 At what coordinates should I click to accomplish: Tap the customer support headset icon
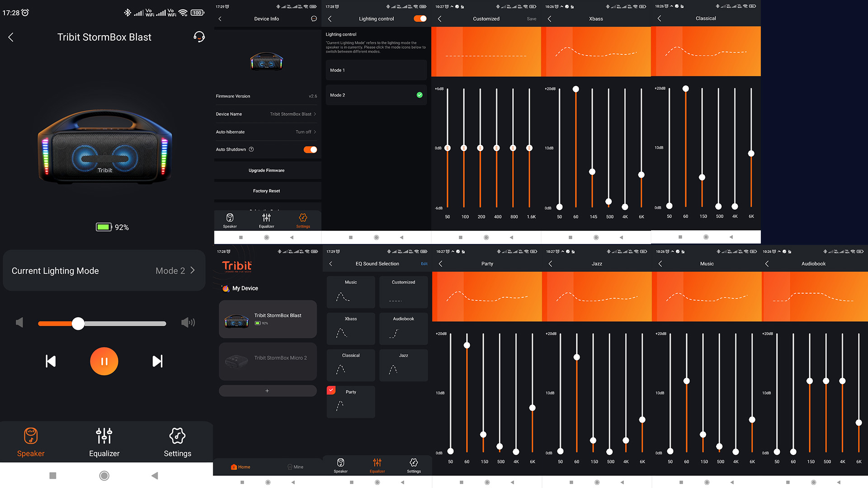tap(199, 37)
